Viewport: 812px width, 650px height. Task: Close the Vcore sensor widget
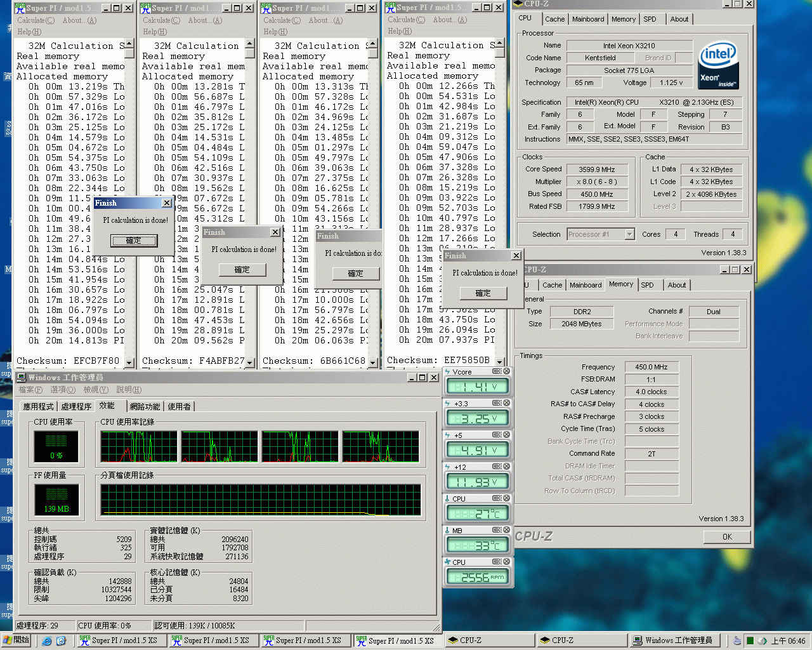coord(506,371)
